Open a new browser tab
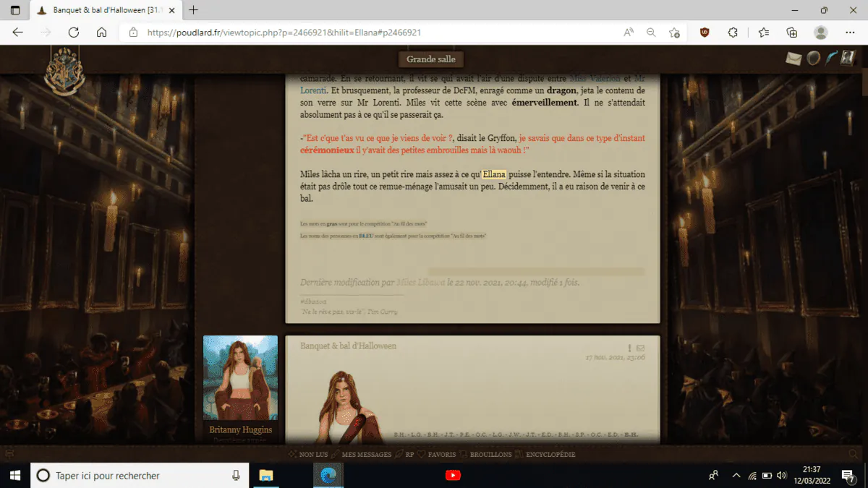 193,10
